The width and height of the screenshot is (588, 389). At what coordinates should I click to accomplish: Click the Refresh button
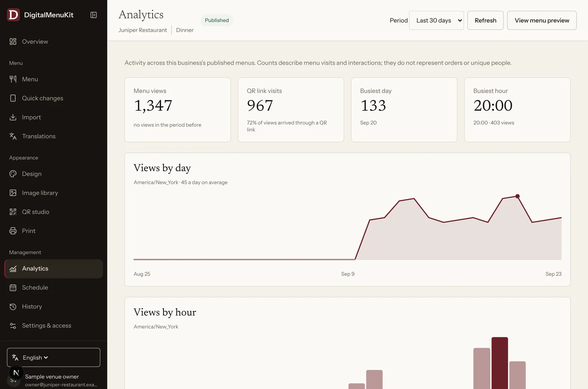pos(485,21)
